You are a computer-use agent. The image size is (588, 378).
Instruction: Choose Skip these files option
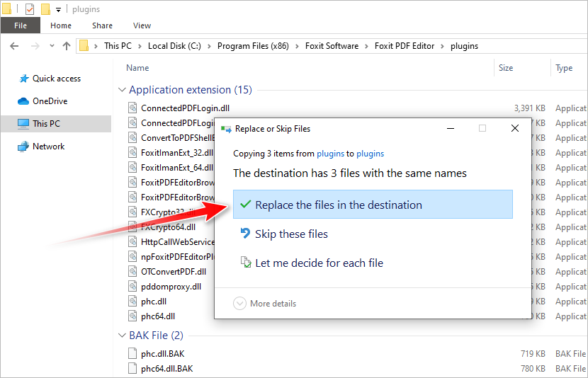tap(291, 234)
